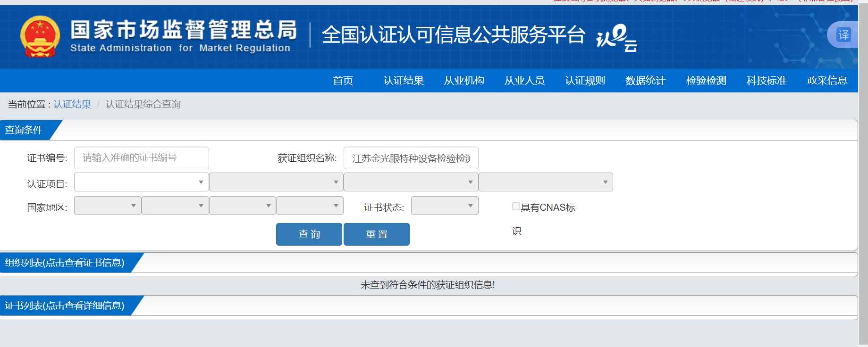
Task: Open the 认证规则 menu
Action: click(585, 81)
